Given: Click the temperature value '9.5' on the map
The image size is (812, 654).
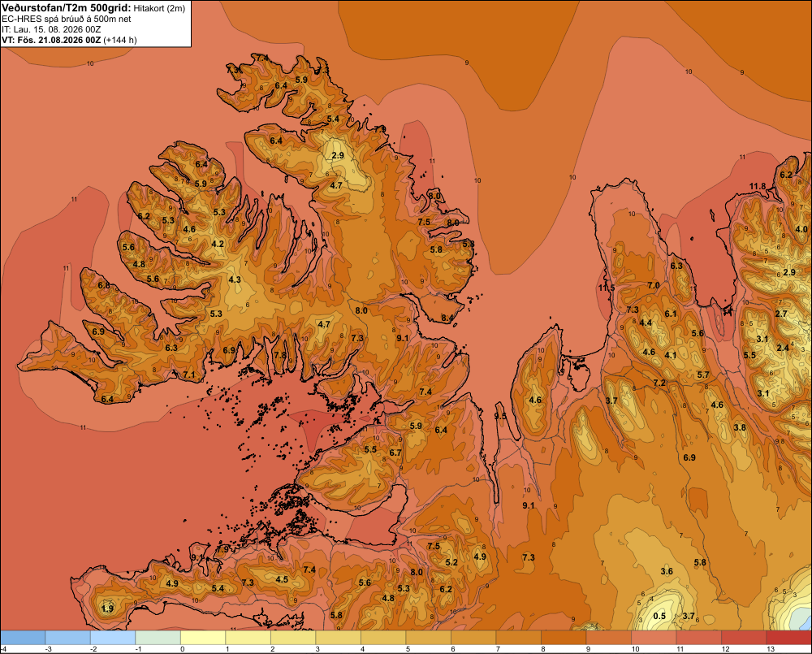Looking at the screenshot, I should coord(500,416).
